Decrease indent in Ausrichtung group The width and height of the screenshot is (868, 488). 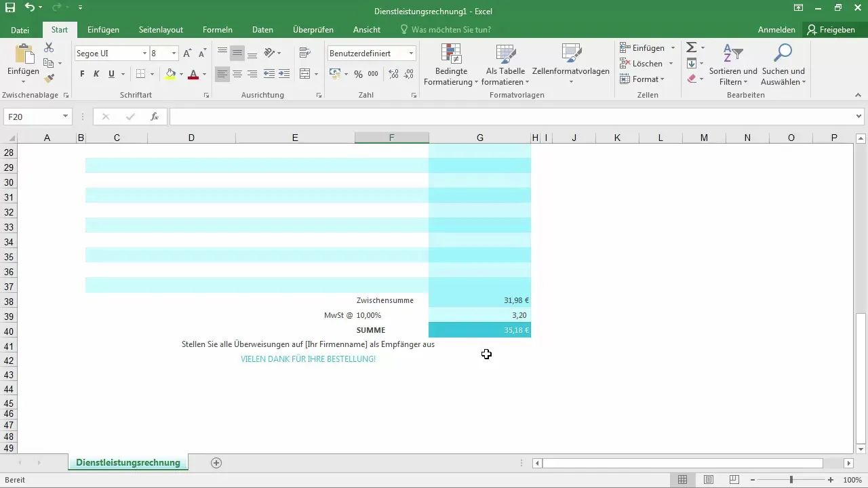point(269,74)
